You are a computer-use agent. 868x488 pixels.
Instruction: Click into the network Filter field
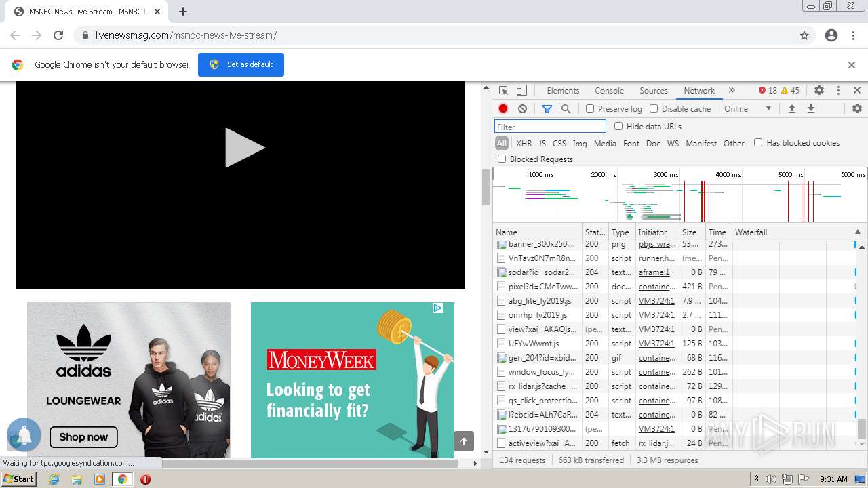550,127
